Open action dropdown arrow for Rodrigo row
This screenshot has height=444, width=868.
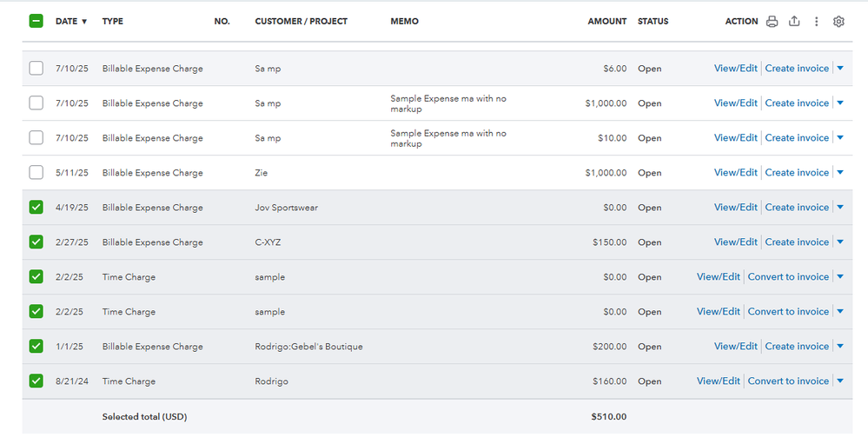pyautogui.click(x=839, y=381)
